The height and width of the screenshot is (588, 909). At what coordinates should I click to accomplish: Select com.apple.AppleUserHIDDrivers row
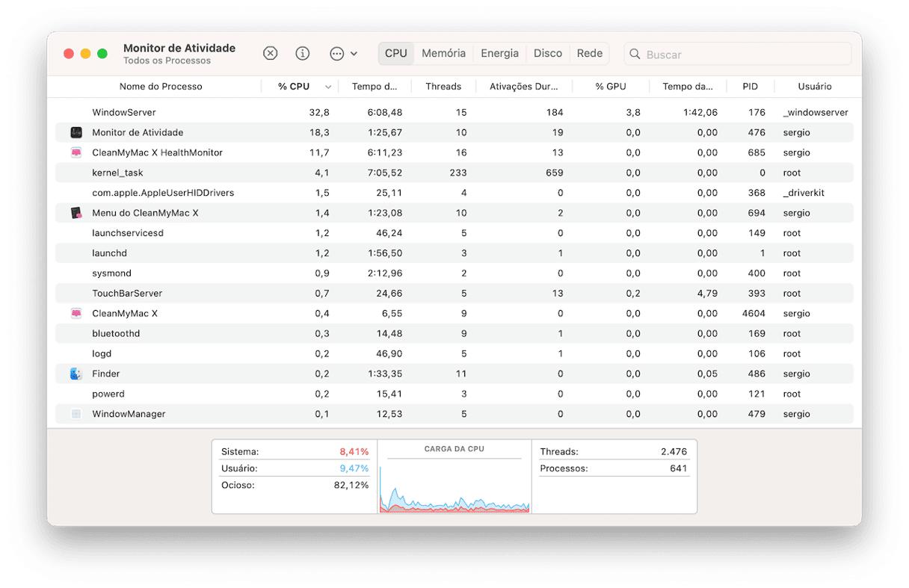(454, 193)
